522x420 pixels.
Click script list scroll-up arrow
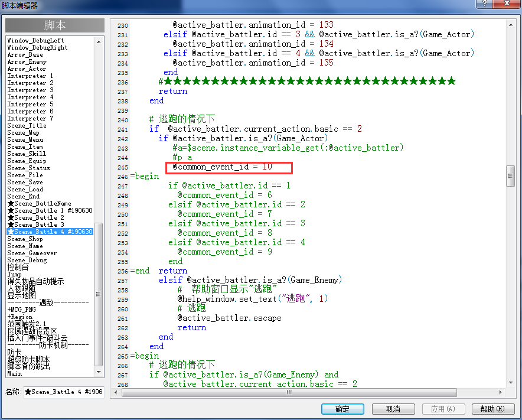(x=99, y=42)
